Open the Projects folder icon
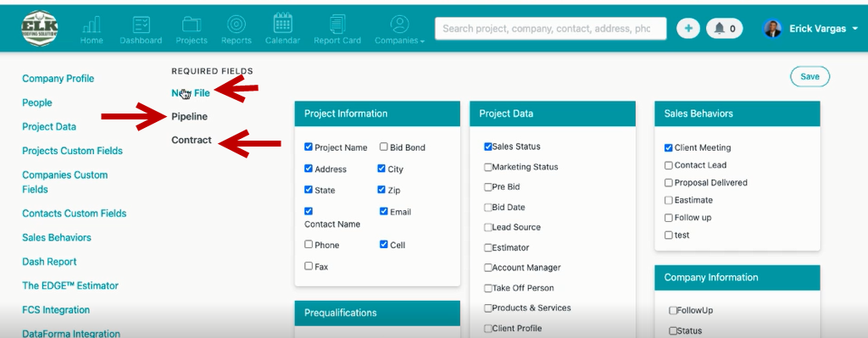 pos(192,25)
